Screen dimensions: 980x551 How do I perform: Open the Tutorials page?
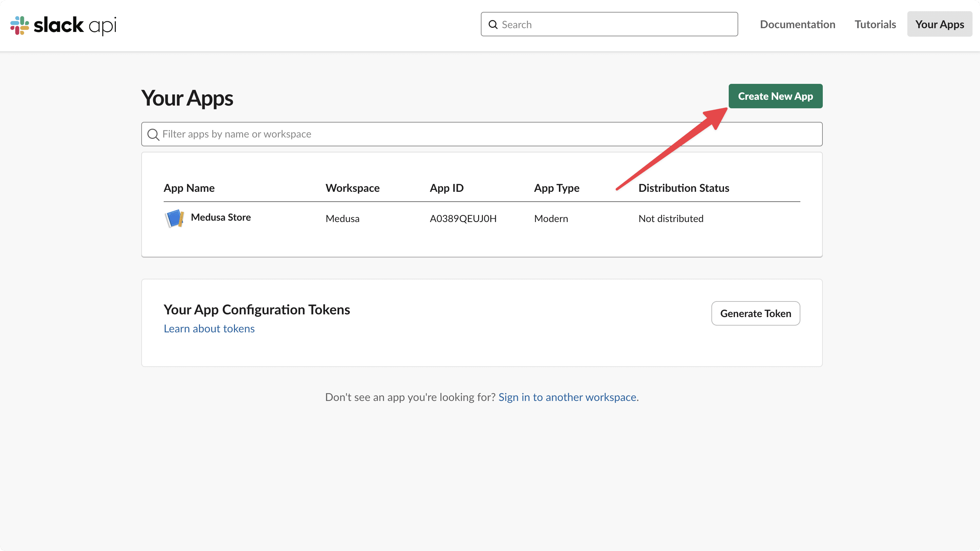[875, 24]
